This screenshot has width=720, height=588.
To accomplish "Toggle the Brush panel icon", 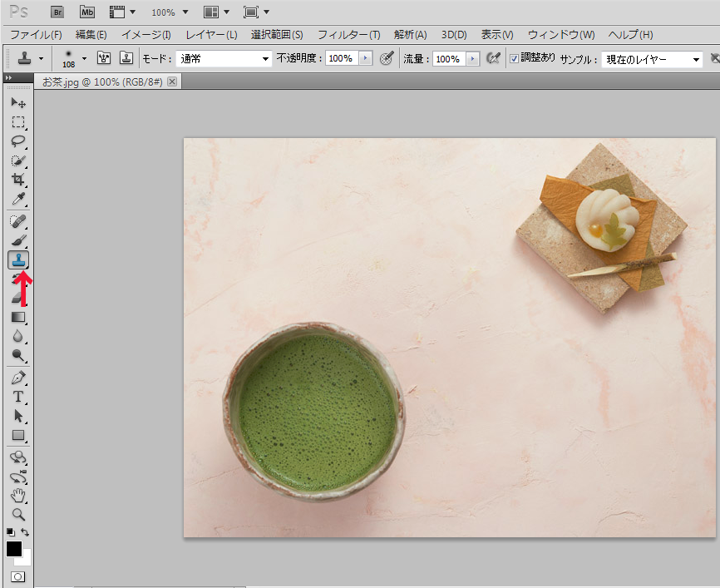I will [x=104, y=58].
